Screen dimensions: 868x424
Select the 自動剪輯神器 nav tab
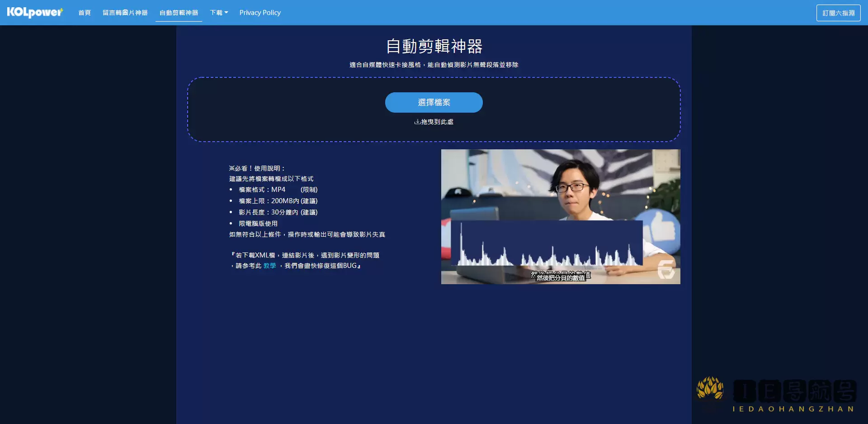[179, 13]
